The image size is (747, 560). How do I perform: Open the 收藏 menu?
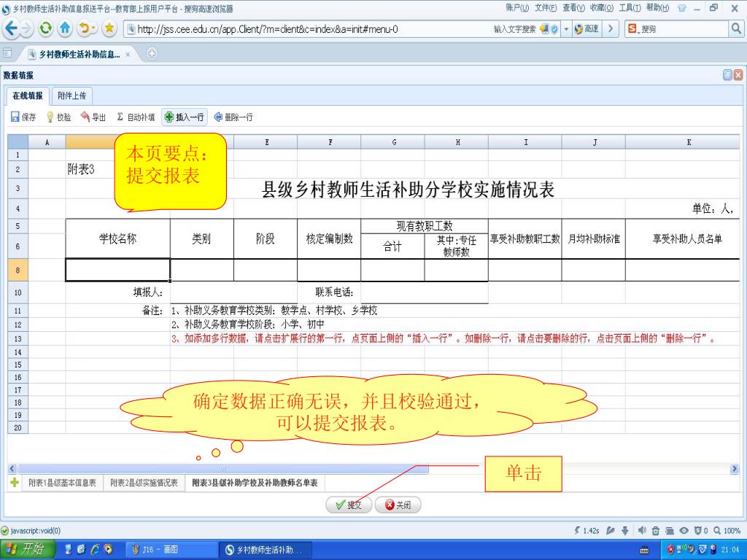point(601,8)
